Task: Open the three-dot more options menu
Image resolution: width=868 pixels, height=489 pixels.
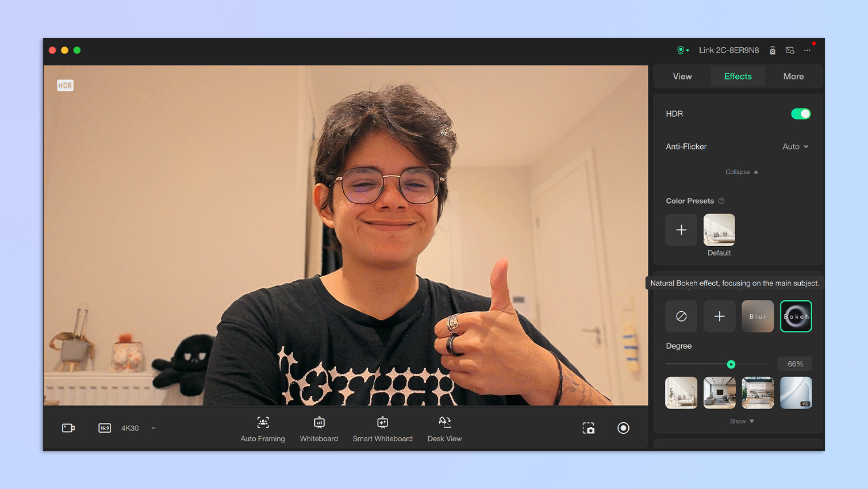Action: (x=807, y=51)
